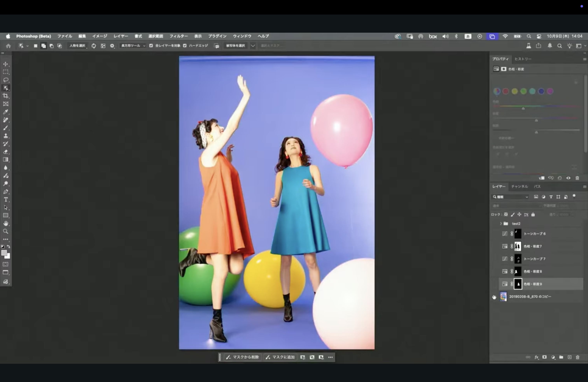Select the Horizontal Type tool
588x382 pixels.
tap(6, 200)
